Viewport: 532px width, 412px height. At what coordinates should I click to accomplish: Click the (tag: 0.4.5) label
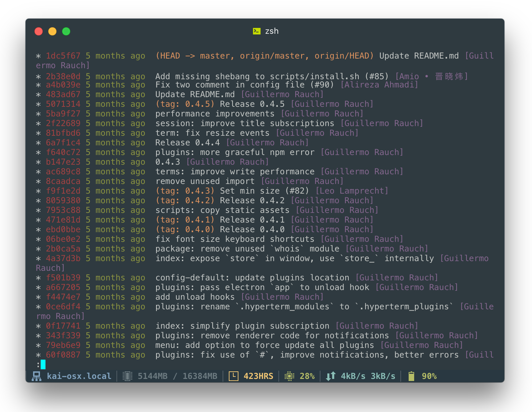(x=185, y=104)
